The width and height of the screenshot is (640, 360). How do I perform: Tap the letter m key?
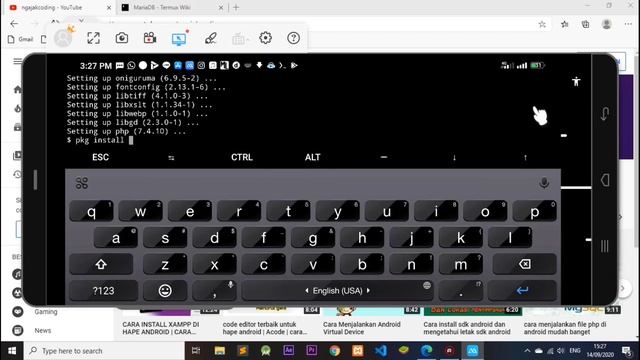pos(461,264)
